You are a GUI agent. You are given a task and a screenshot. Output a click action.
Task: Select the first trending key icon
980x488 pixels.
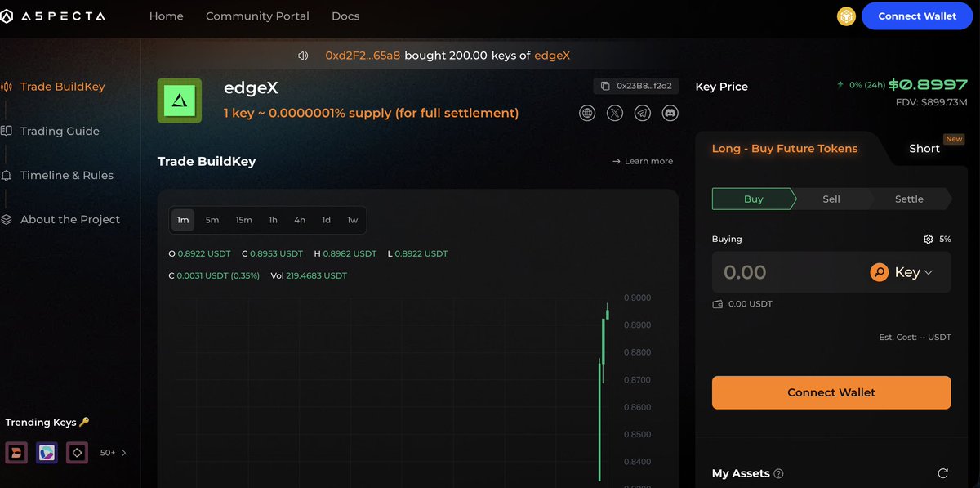16,452
